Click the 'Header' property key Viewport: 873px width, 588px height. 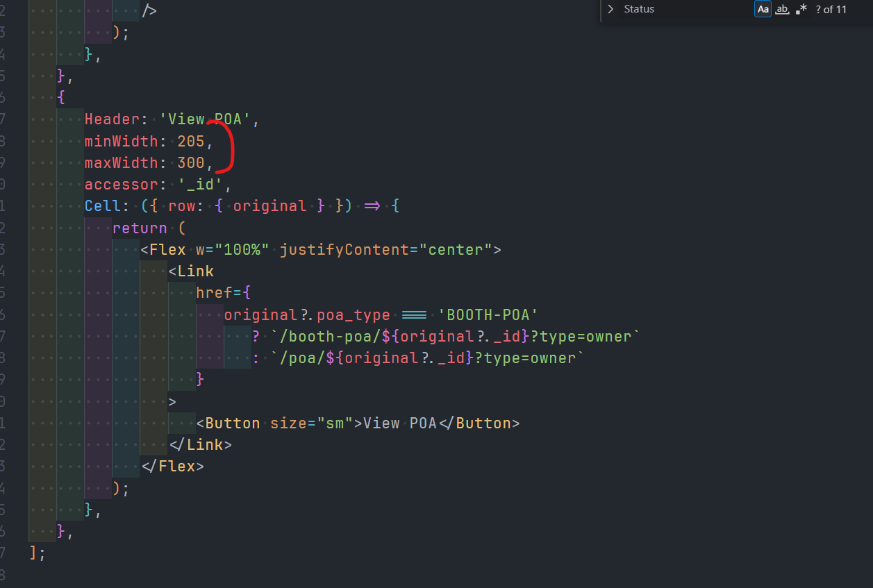coord(112,119)
